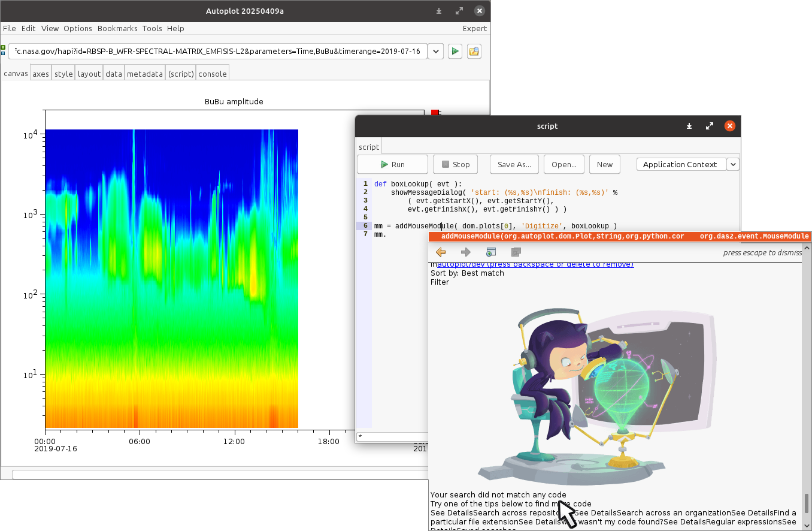Screen dimensions: 812x531
Task: Click the Octocat illustration in popup
Action: (x=598, y=396)
